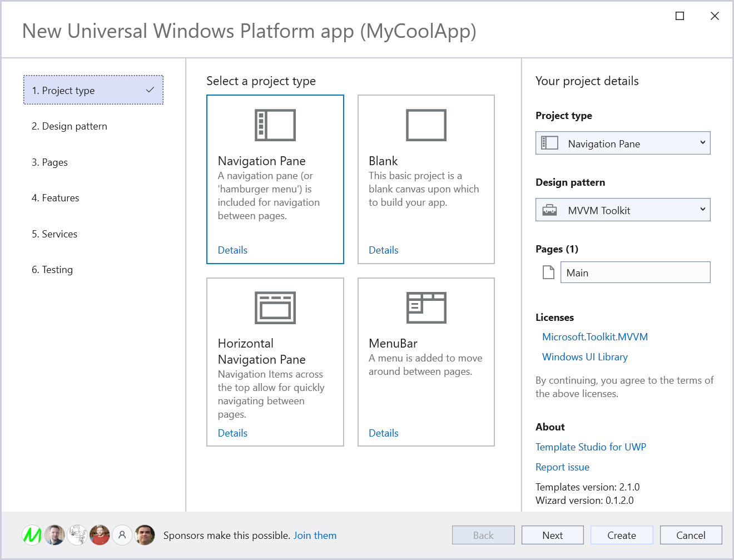Viewport: 734px width, 560px height.
Task: Click the Wizard version: 0.1.2.0 text
Action: pos(584,500)
